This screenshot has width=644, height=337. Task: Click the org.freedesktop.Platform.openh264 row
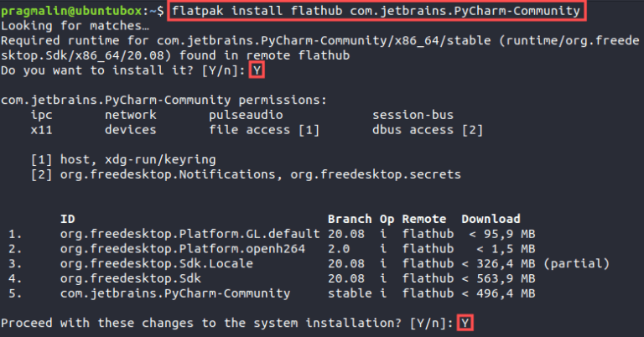272,249
